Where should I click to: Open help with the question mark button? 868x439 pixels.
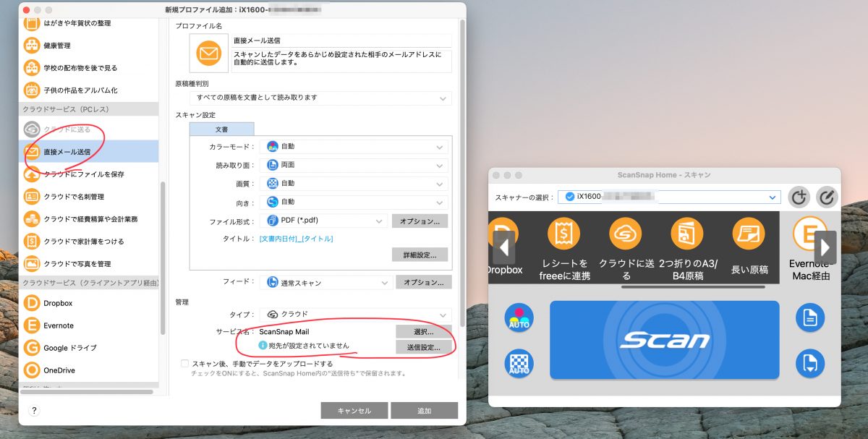click(34, 411)
